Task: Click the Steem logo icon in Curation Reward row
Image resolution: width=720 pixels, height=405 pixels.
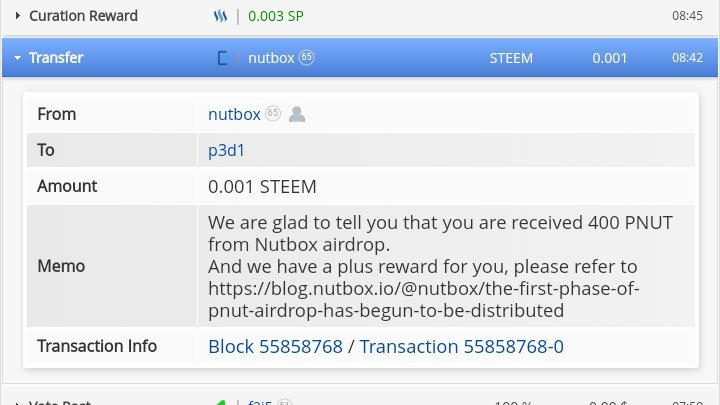Action: point(220,16)
